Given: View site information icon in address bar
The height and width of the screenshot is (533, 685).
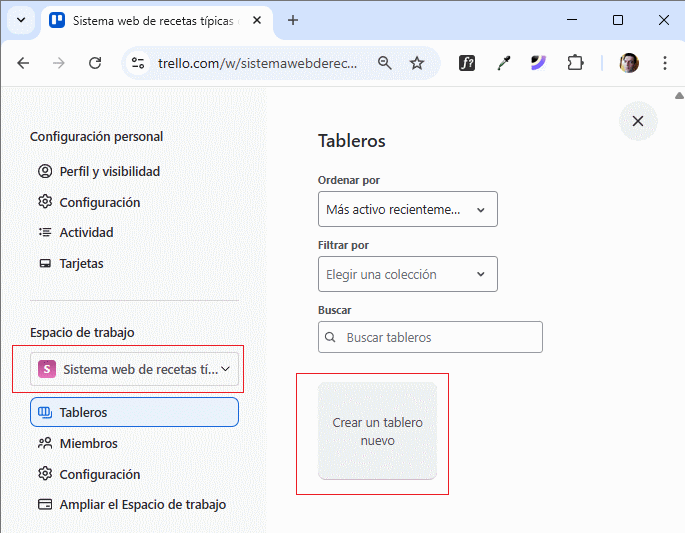Looking at the screenshot, I should (x=139, y=63).
